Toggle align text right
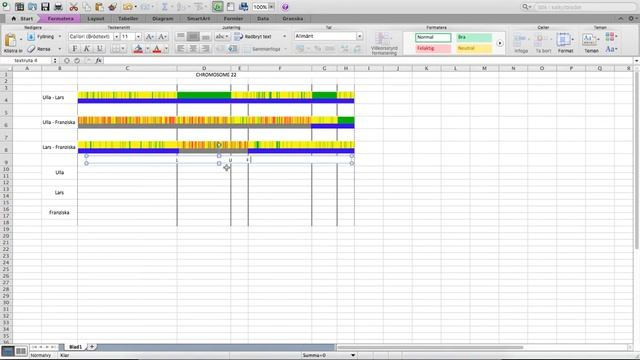Screen dimensions: 640x360 (206, 49)
